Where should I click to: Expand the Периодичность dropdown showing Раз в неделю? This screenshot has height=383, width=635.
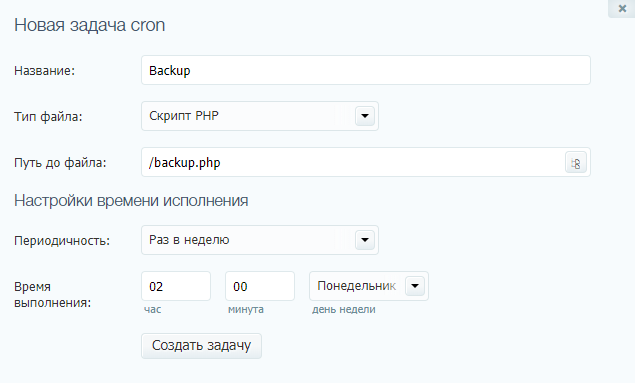tap(260, 240)
